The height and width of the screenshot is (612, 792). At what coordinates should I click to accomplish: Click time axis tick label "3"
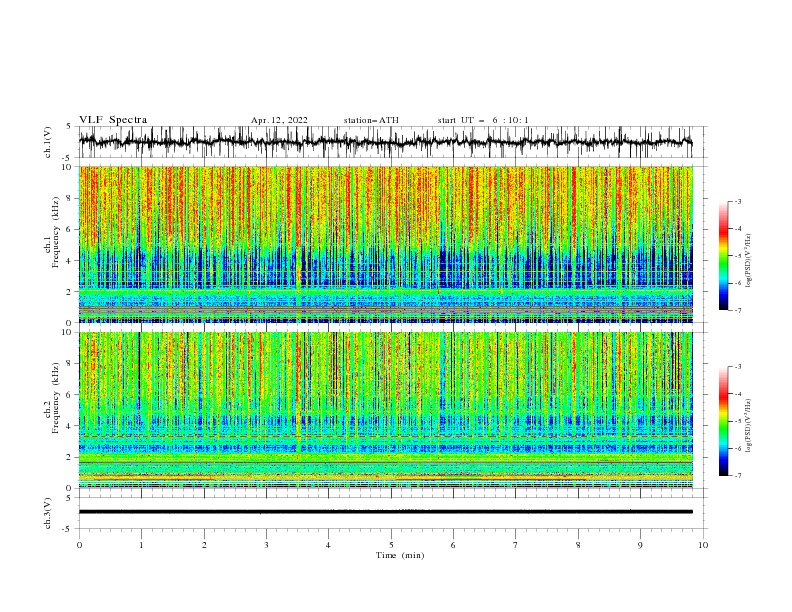(x=266, y=545)
